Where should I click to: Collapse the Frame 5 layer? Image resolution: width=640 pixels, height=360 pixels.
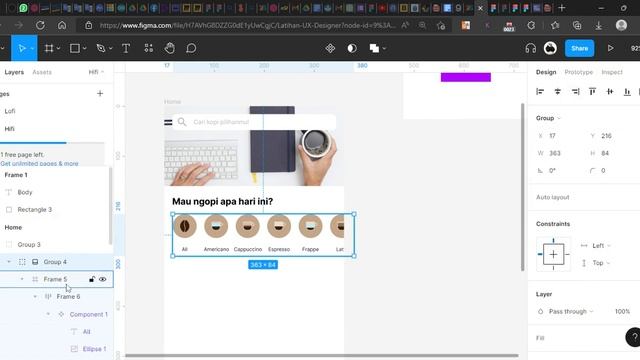coord(22,279)
